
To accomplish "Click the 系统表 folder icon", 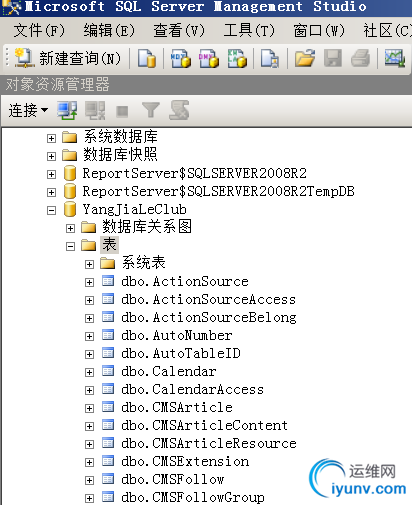I will tap(108, 263).
